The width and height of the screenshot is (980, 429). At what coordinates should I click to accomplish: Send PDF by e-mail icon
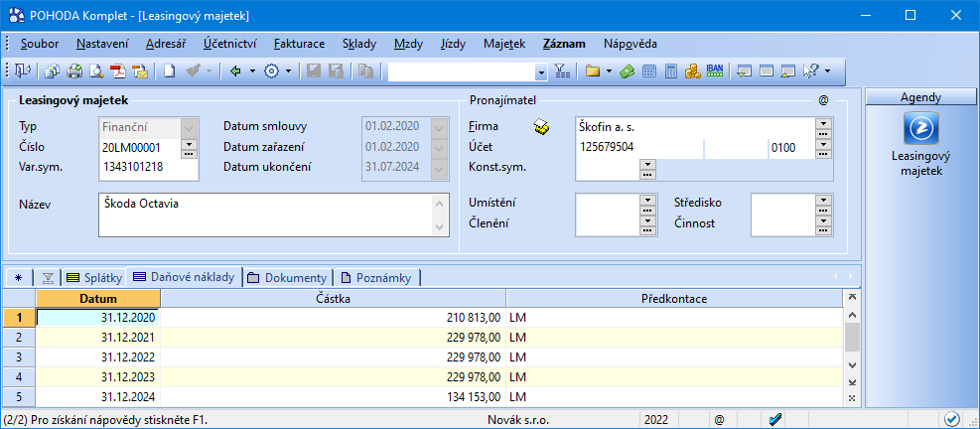[x=140, y=71]
